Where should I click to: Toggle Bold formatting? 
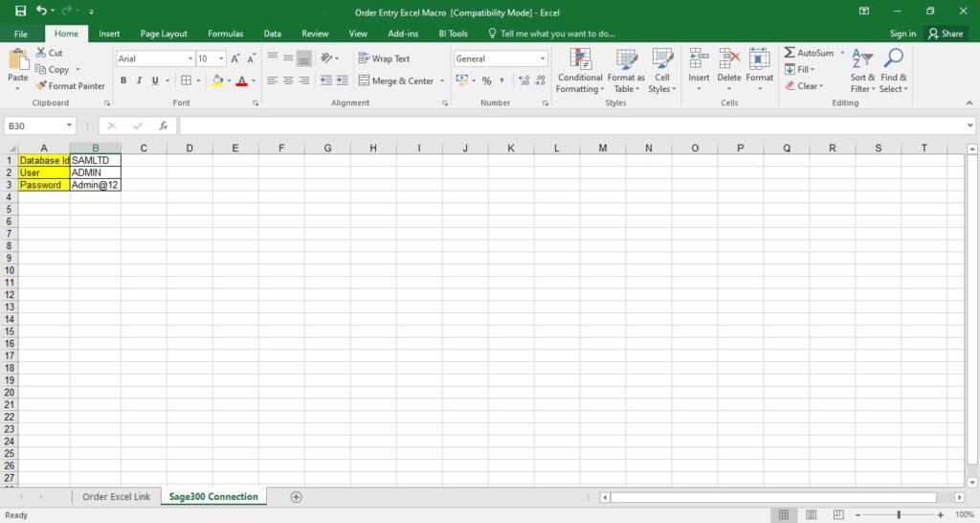tap(123, 81)
